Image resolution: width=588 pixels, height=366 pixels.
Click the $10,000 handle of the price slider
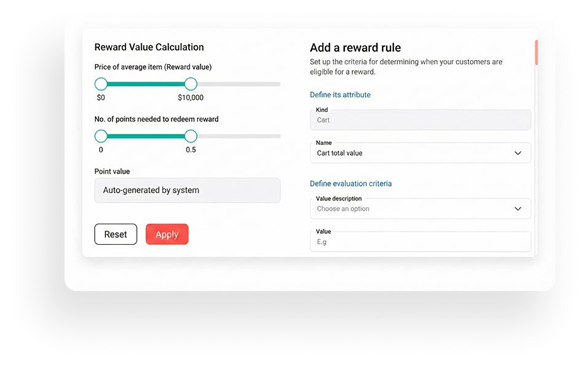[191, 84]
